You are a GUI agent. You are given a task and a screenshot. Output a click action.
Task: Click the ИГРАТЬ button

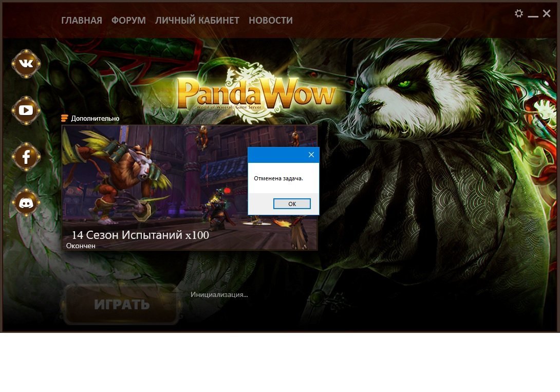pyautogui.click(x=122, y=304)
